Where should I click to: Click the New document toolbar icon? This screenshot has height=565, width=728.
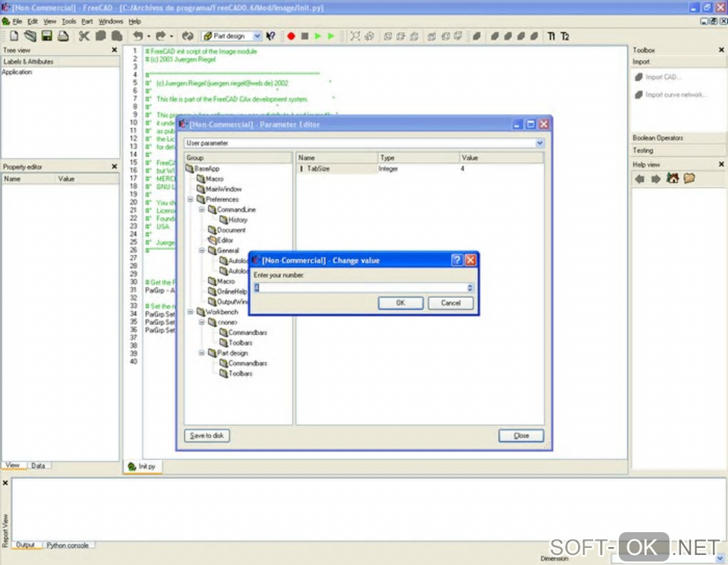tap(14, 36)
